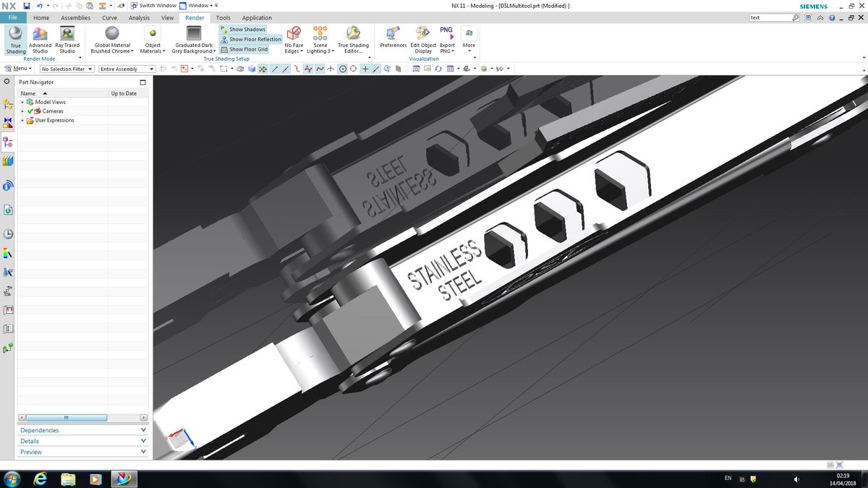Image resolution: width=868 pixels, height=488 pixels.
Task: Open the File menu
Action: coord(12,17)
